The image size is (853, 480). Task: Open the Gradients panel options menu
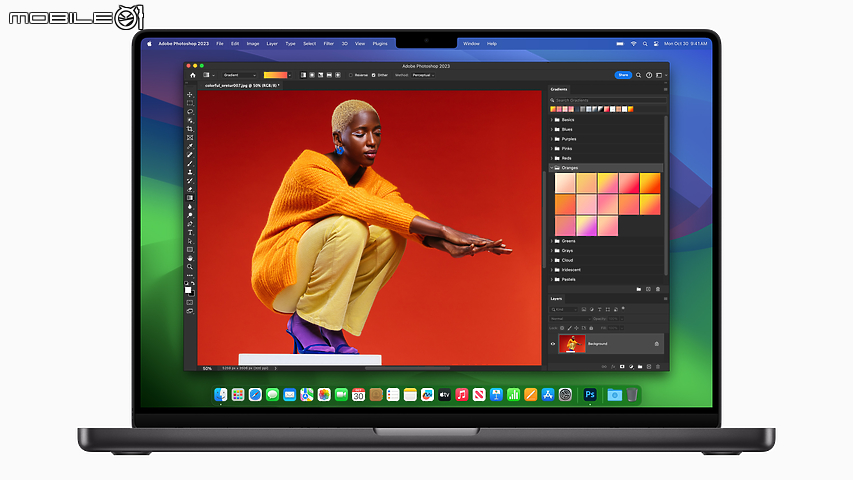[665, 89]
